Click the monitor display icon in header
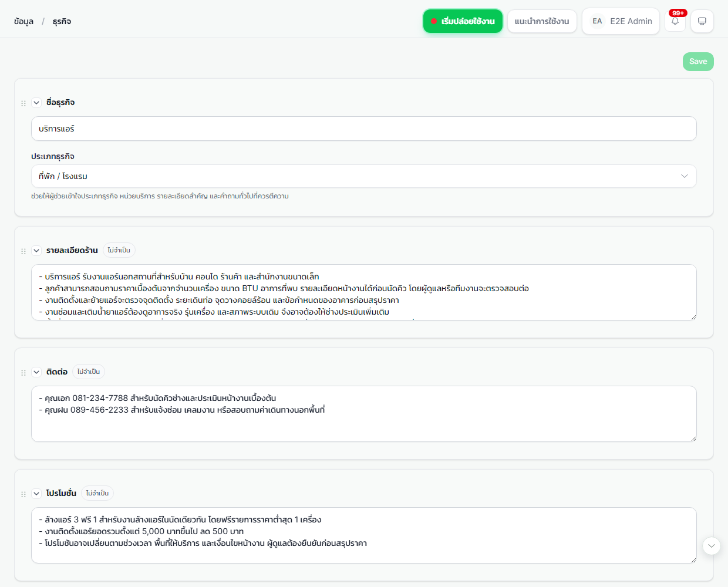 tap(702, 21)
